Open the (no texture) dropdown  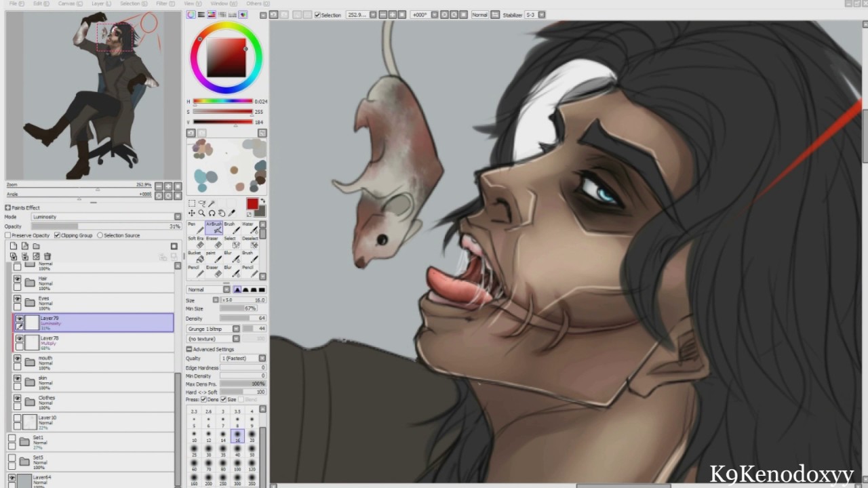coord(213,339)
